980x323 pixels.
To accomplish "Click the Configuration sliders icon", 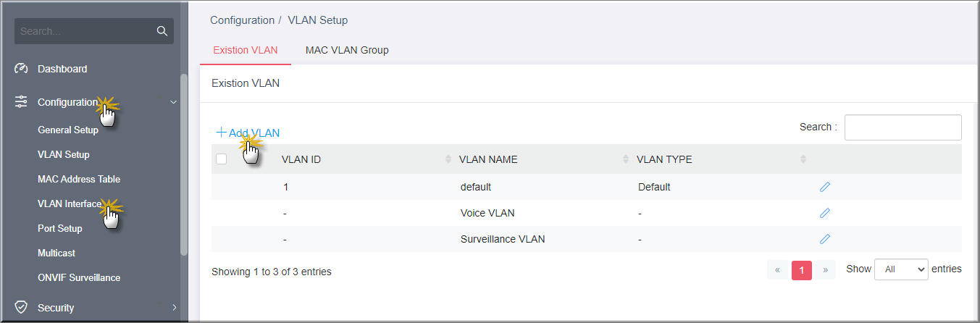I will click(x=21, y=102).
